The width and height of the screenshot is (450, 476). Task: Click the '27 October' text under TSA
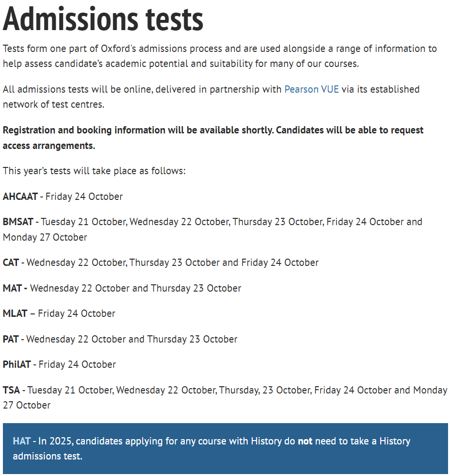(27, 405)
